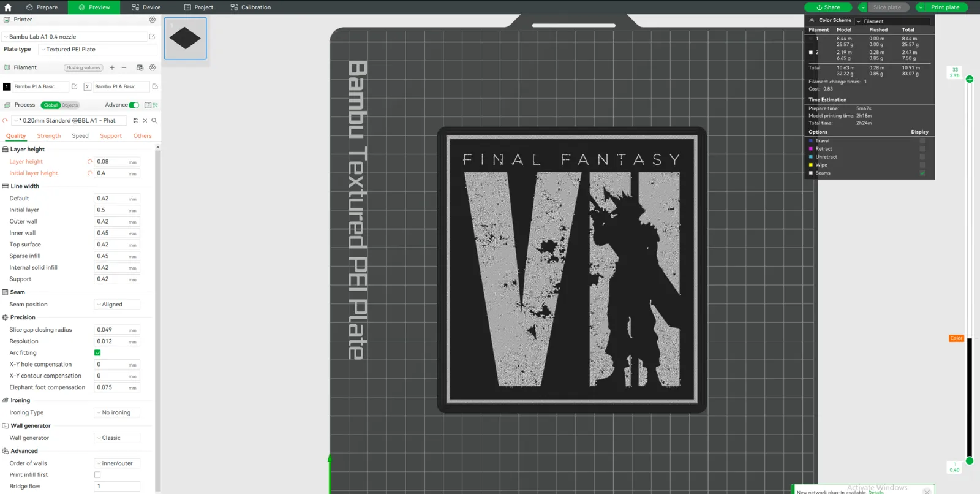Screen dimensions: 980x494
Task: Collapse the Color Scheme panel
Action: (x=812, y=20)
